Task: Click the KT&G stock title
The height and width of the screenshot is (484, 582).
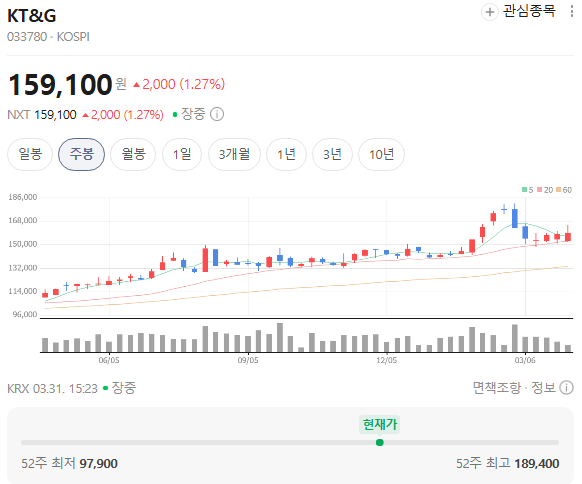Action: pyautogui.click(x=32, y=16)
